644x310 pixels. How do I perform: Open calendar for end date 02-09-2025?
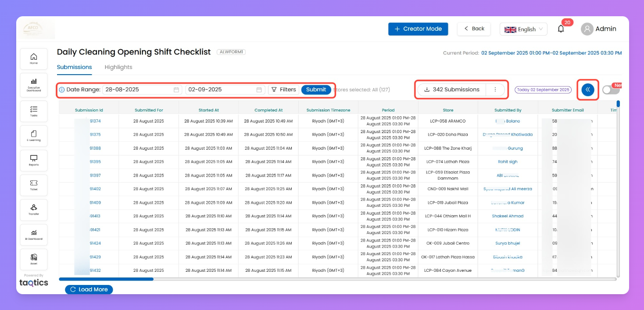(x=259, y=90)
